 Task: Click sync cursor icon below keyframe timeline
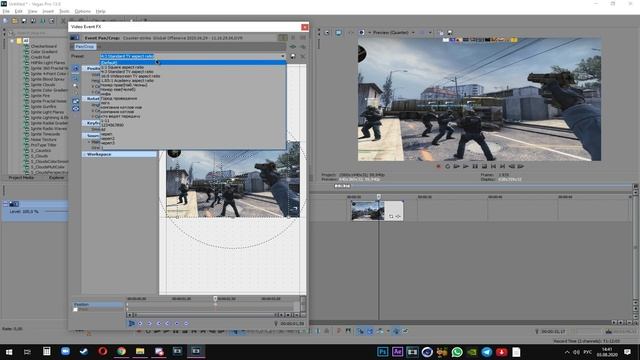pos(131,323)
